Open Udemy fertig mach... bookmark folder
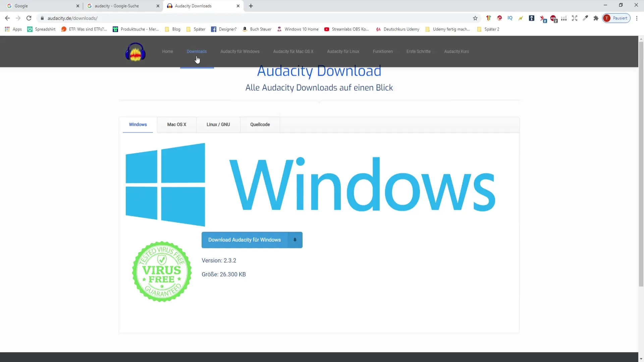The width and height of the screenshot is (644, 362). (x=448, y=29)
